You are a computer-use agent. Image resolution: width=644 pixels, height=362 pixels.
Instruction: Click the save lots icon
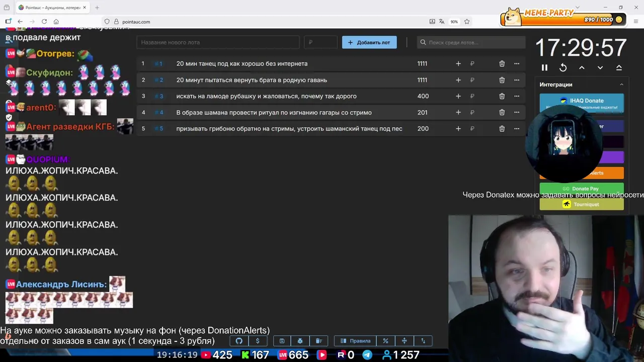282,341
